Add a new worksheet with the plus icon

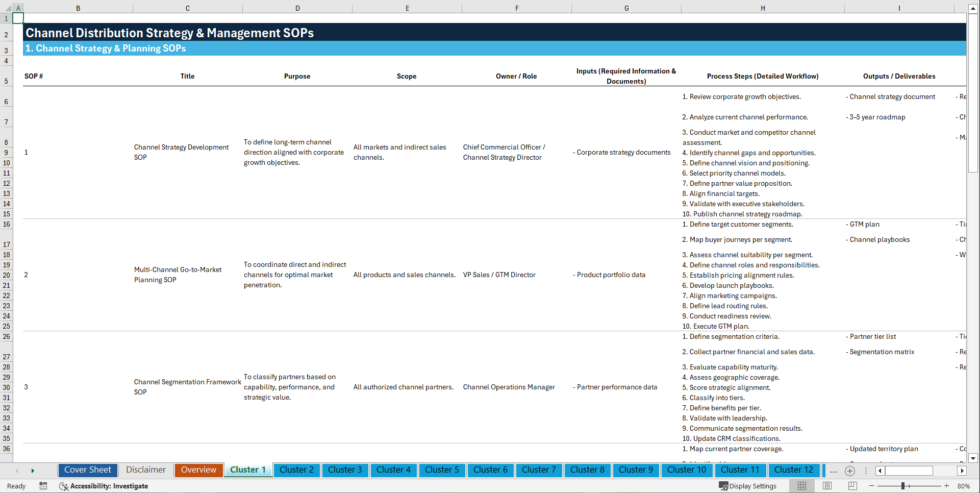[850, 471]
